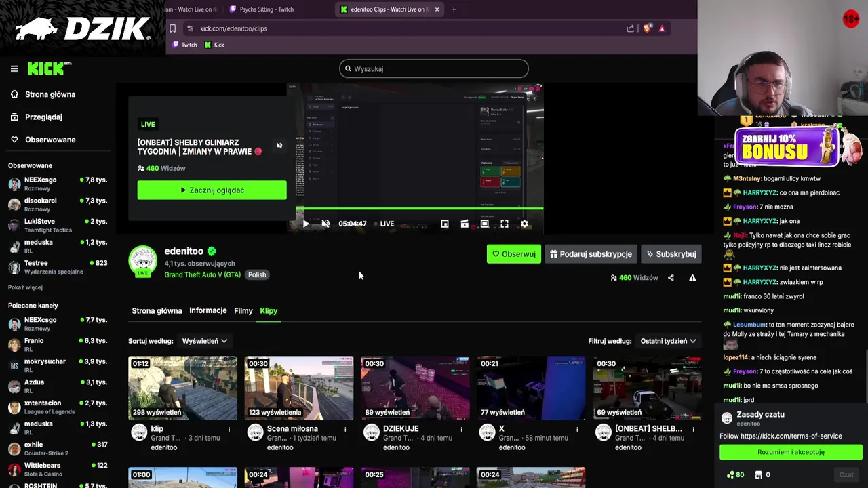
Task: Open Grand Theft Auto V category link
Action: pyautogui.click(x=202, y=274)
